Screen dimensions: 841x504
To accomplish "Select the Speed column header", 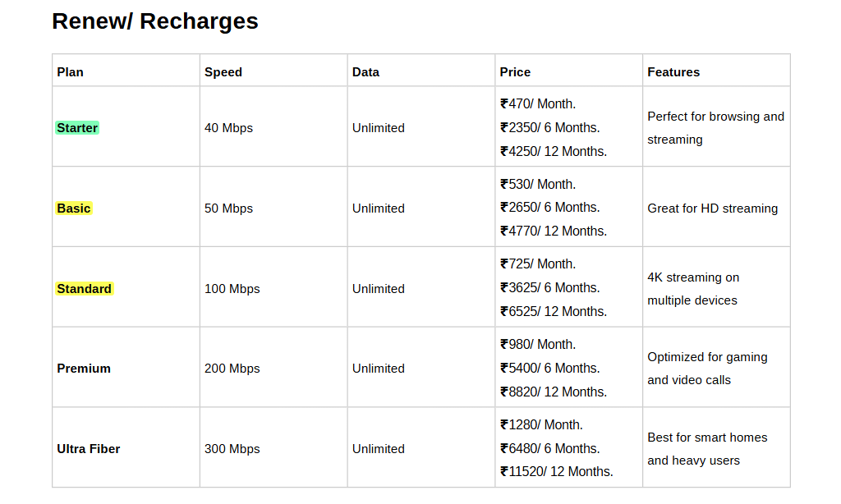I will [223, 72].
